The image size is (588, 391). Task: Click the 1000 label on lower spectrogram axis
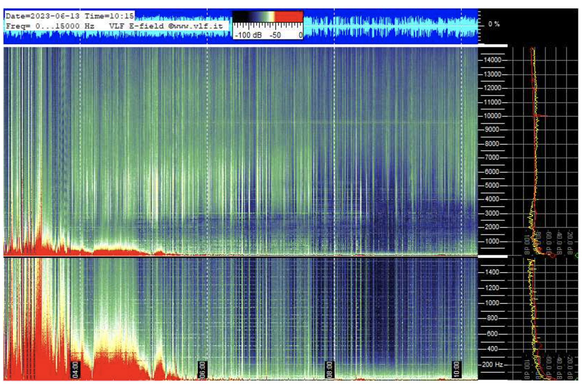[492, 303]
